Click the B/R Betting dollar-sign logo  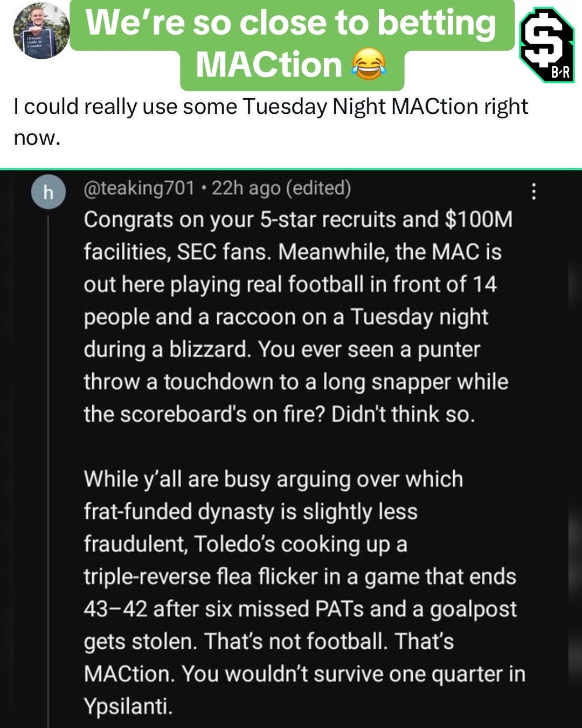[546, 44]
